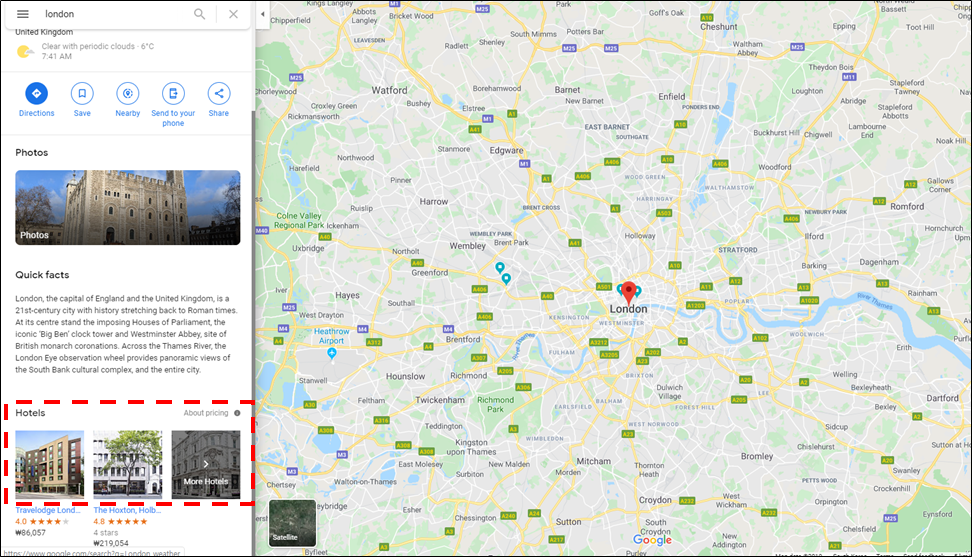This screenshot has height=557, width=972.
Task: Open the weather icon details
Action: (x=25, y=51)
